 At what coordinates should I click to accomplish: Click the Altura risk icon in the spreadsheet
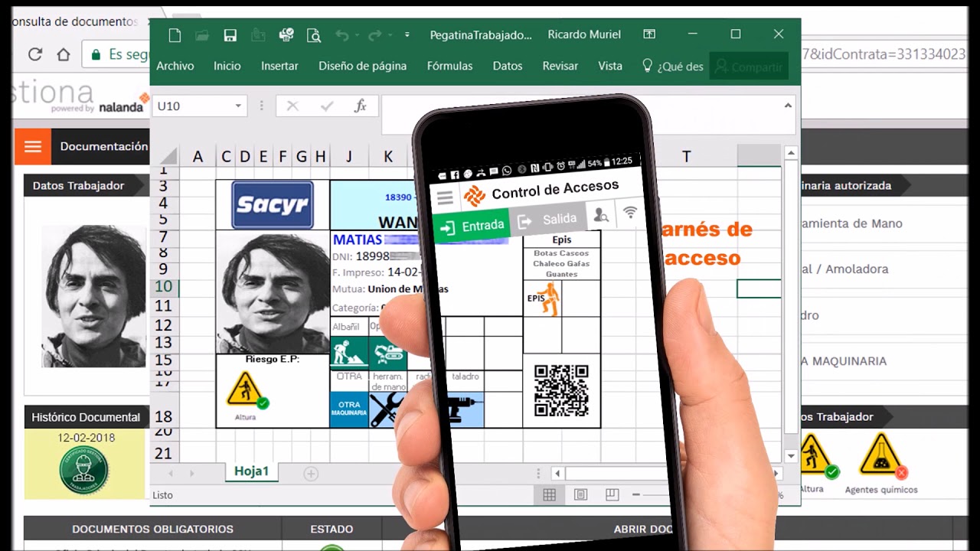[x=247, y=390]
